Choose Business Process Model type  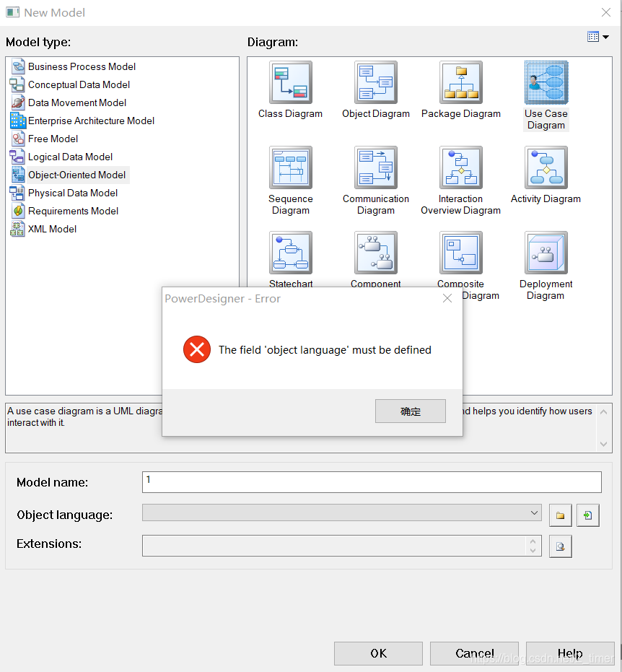click(73, 66)
